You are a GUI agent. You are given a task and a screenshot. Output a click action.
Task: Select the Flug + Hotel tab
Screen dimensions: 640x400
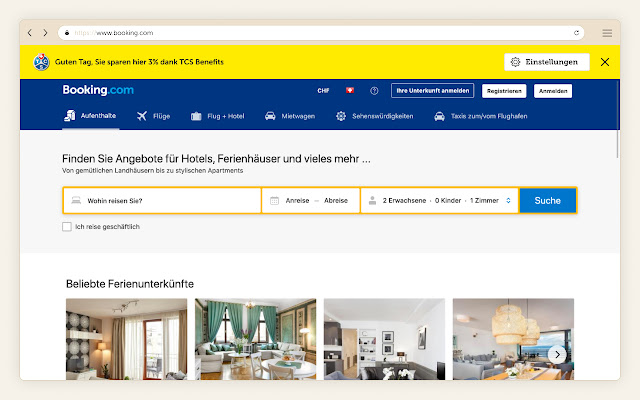(218, 116)
